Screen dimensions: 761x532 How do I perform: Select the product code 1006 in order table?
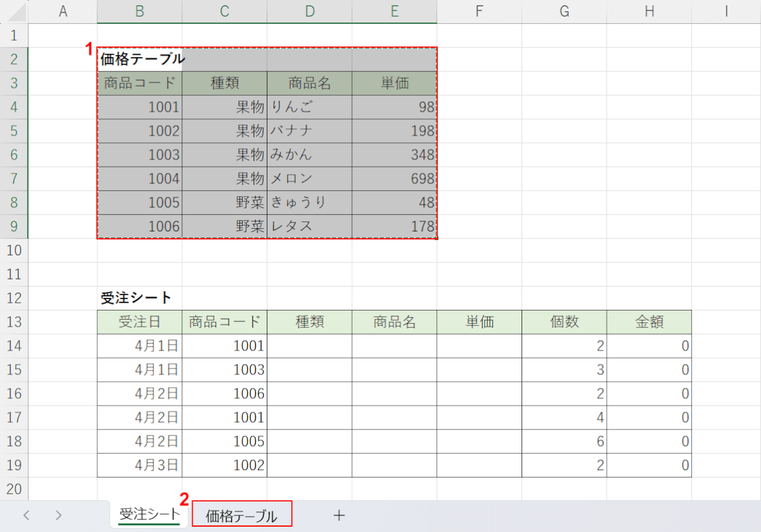point(225,394)
